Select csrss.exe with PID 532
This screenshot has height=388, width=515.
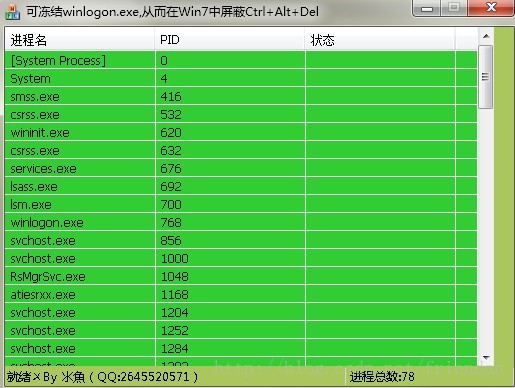[x=241, y=114]
